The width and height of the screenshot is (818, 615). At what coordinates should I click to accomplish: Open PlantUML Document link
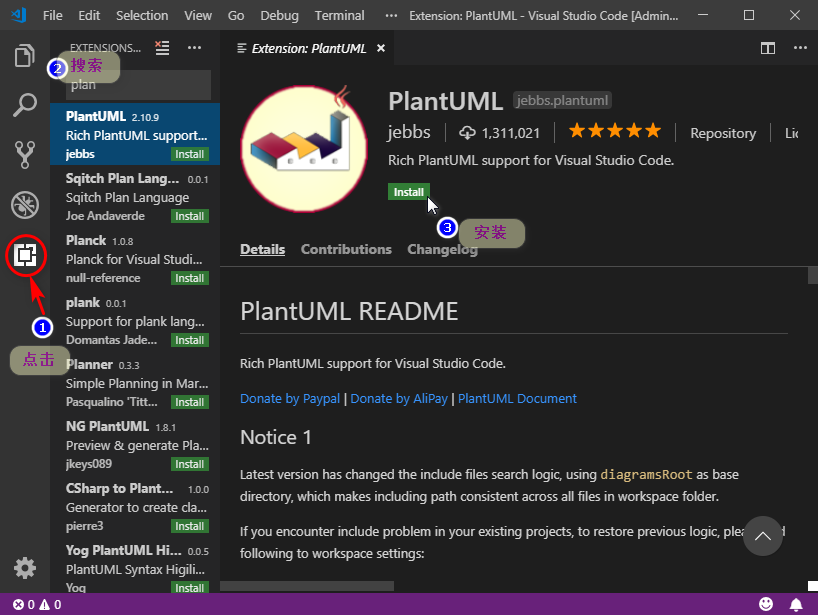pos(517,399)
